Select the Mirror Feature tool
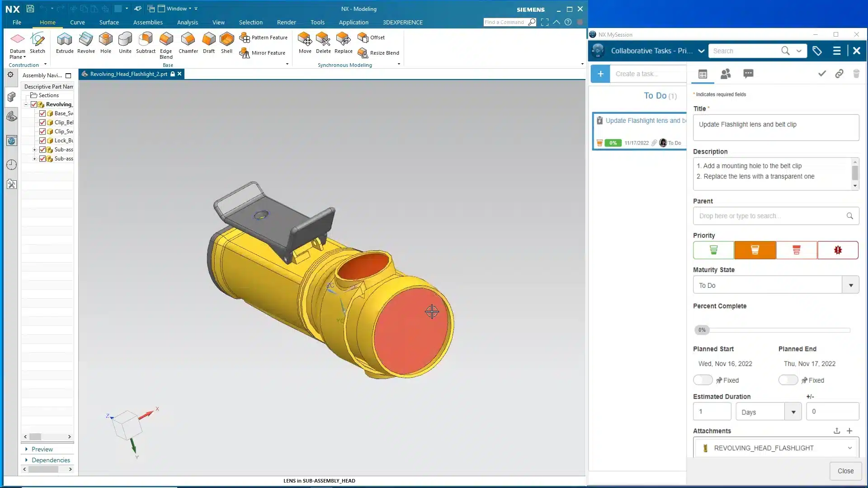868x488 pixels. (x=263, y=53)
